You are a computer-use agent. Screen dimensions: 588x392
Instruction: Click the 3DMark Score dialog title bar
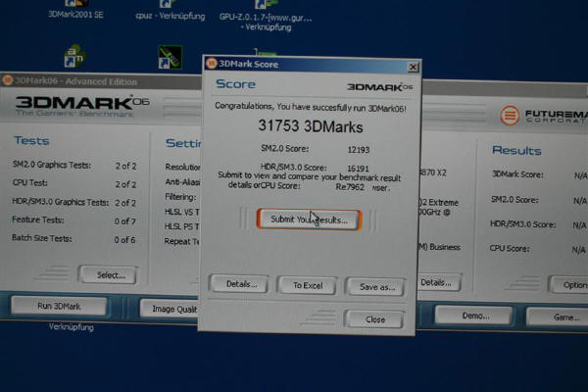(x=312, y=65)
